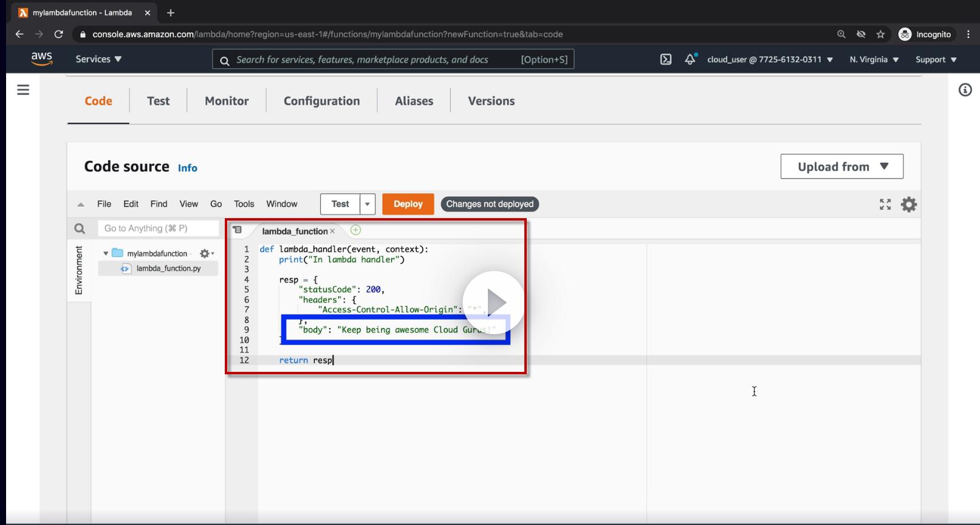Click the Info link beside Code source
Viewport: 980px width, 525px height.
click(187, 168)
